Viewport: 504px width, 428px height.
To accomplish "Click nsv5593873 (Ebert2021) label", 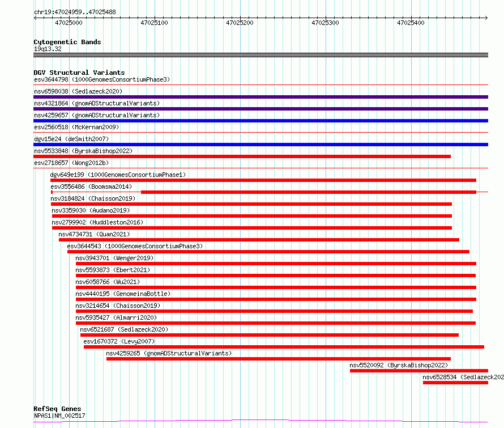I will [x=113, y=270].
